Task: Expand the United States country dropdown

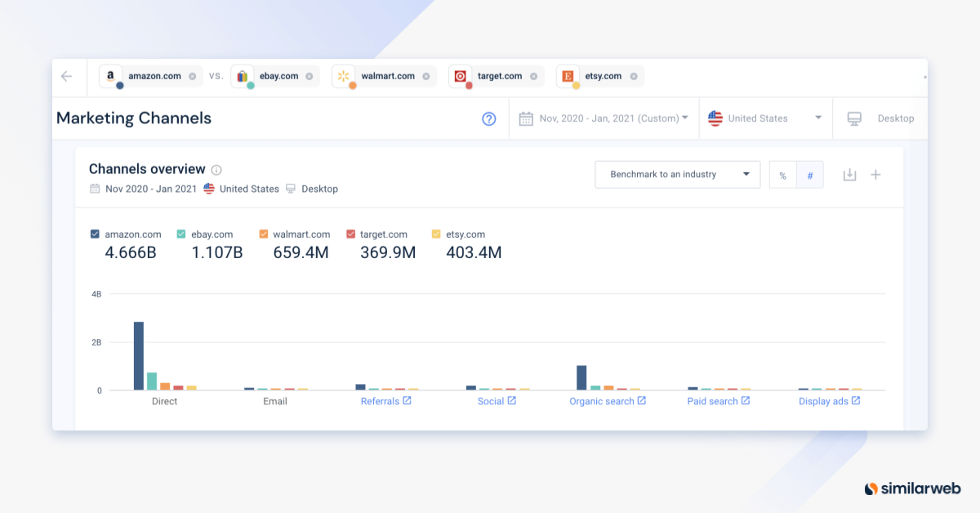Action: click(818, 118)
